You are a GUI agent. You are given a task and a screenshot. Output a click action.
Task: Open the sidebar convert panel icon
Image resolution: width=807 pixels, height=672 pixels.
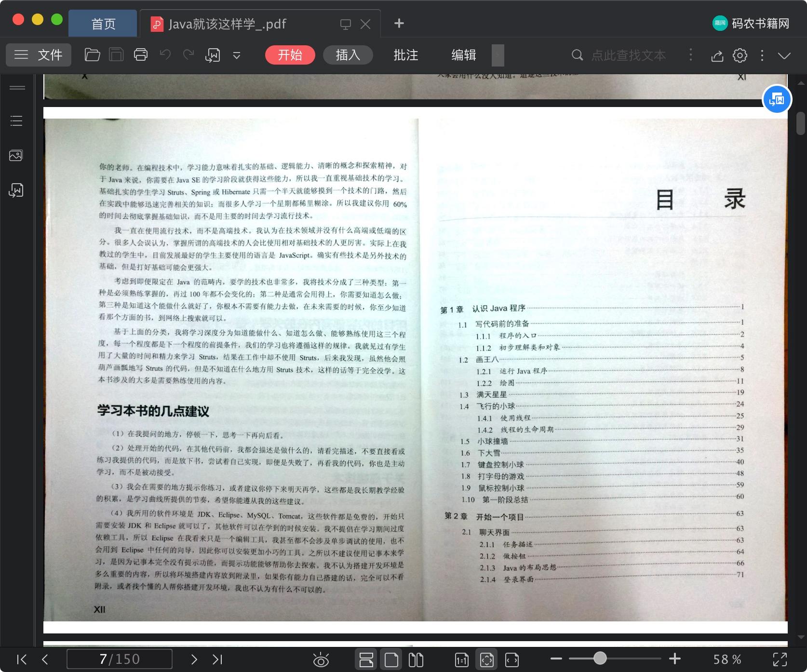[16, 190]
